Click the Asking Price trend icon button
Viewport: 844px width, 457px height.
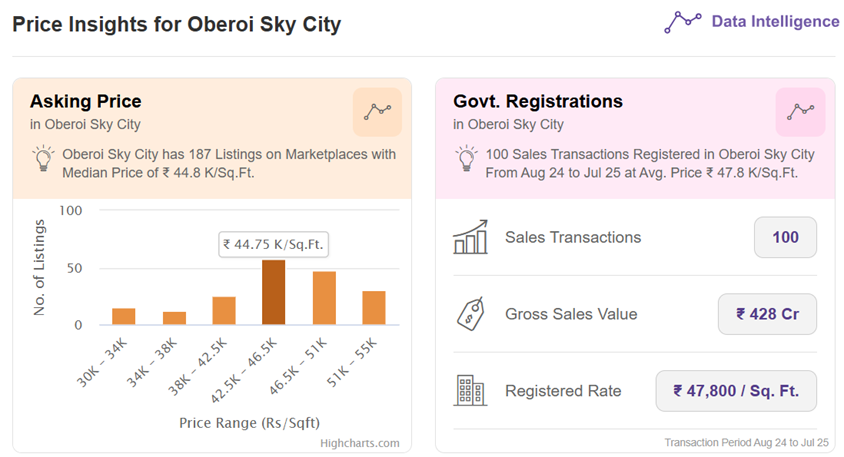(x=377, y=112)
